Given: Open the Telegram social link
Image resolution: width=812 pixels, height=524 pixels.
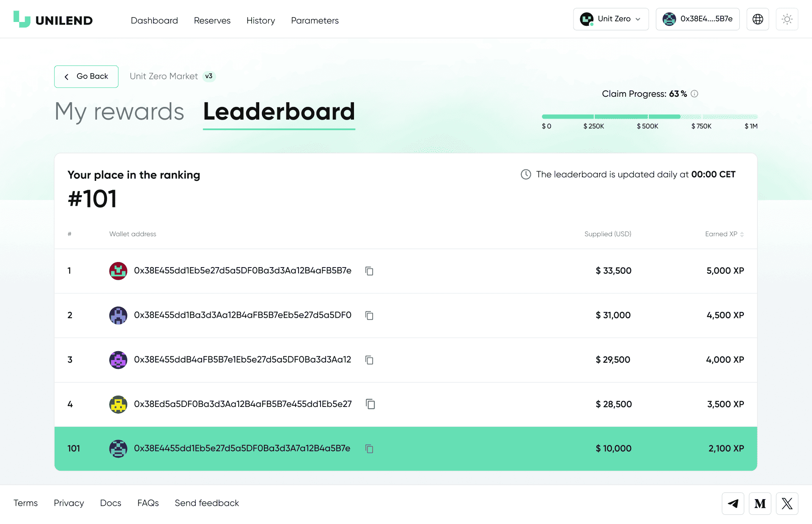Looking at the screenshot, I should pyautogui.click(x=732, y=503).
